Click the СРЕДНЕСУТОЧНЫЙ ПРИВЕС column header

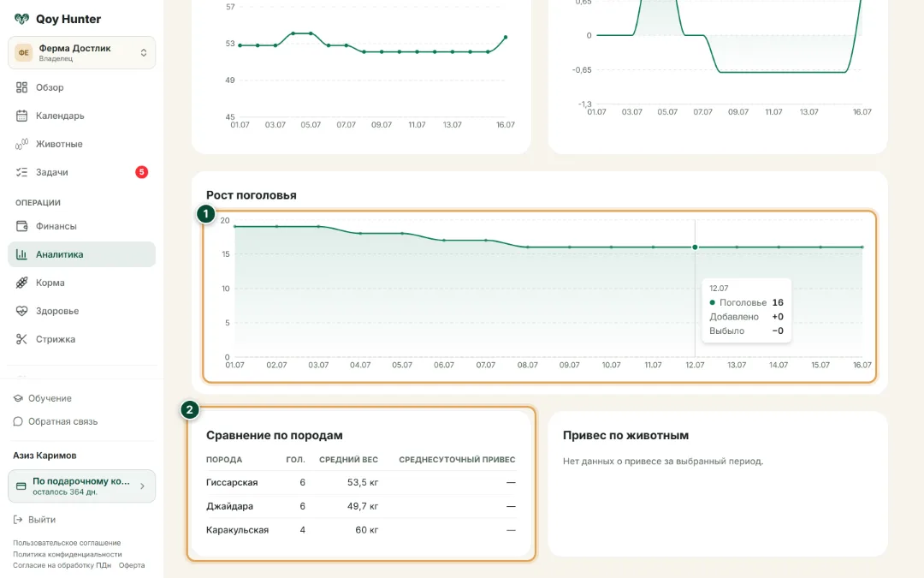click(x=457, y=460)
